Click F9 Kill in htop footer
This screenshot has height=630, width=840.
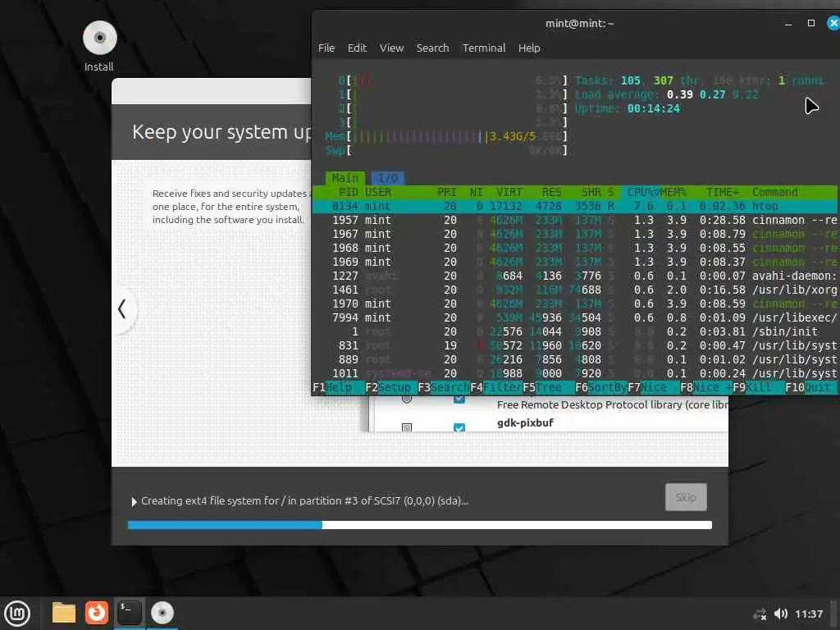tap(758, 387)
